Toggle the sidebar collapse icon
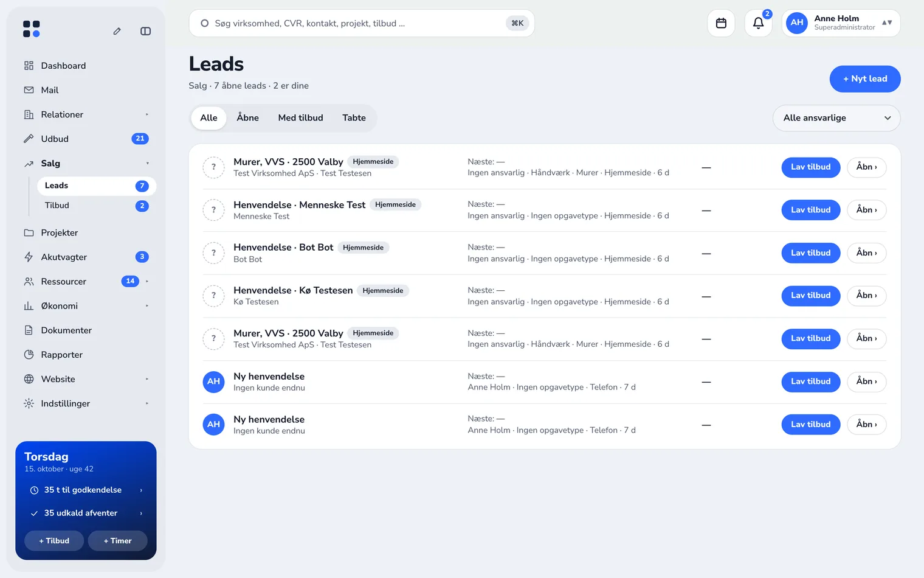The image size is (924, 578). (145, 31)
